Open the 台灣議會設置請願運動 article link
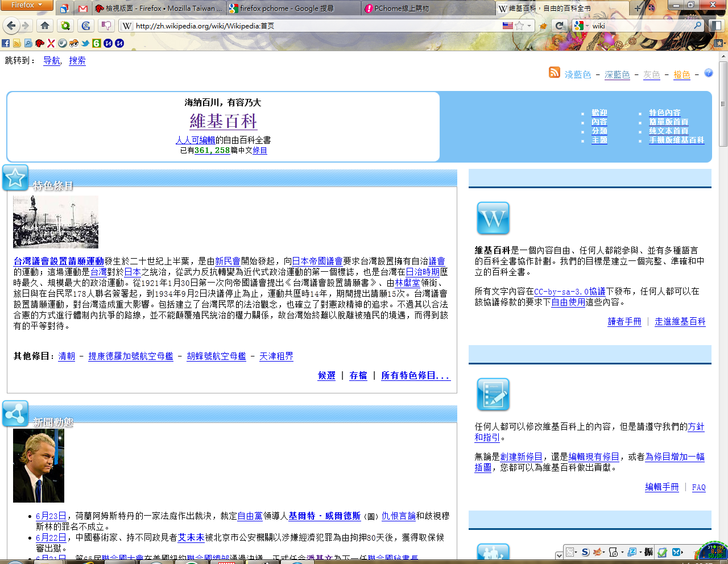 59,261
